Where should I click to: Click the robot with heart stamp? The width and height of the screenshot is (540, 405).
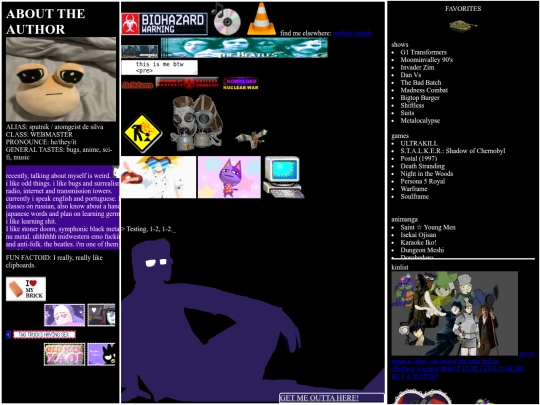pyautogui.click(x=101, y=315)
